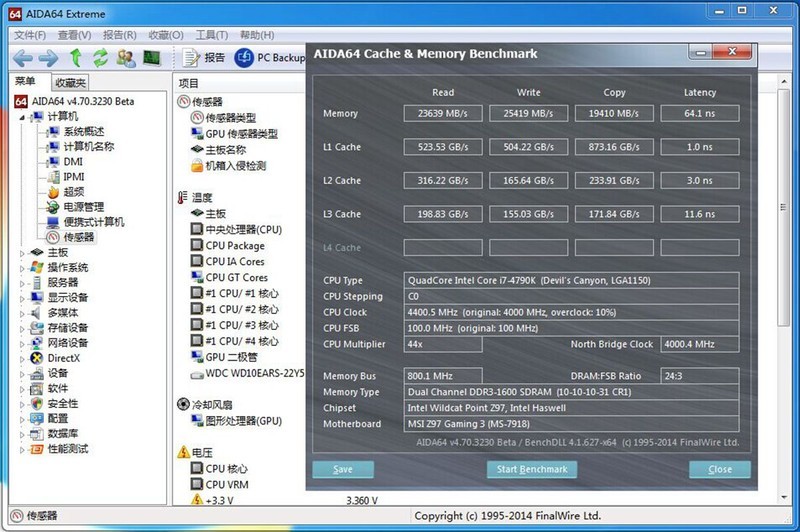Collapse the 计算机 tree node
This screenshot has height=532, width=800.
coord(22,117)
